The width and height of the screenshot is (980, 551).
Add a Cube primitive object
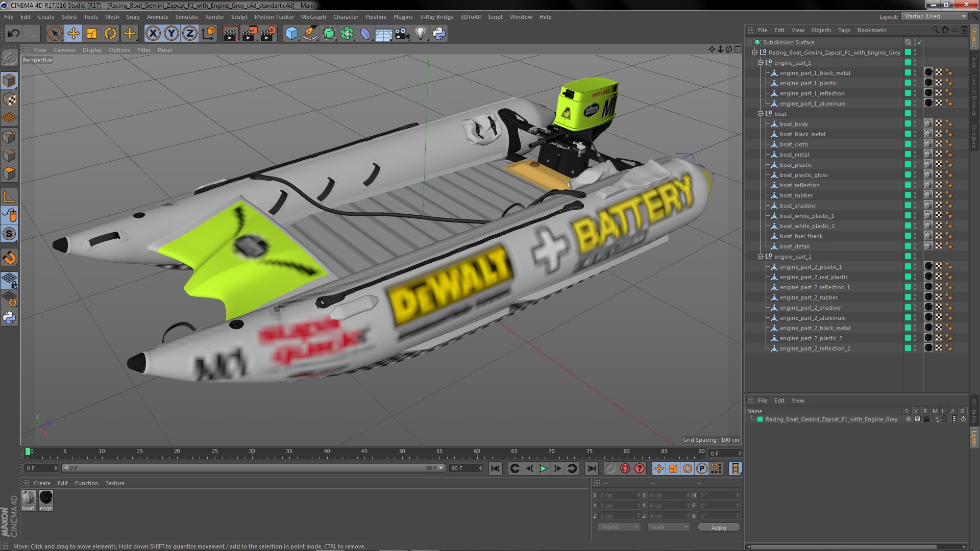[291, 34]
